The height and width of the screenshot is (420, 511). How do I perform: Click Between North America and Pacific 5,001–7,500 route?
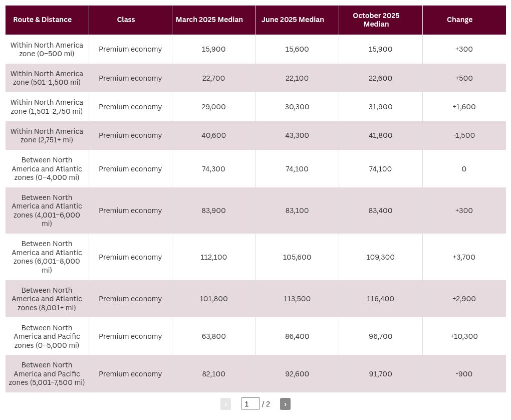pyautogui.click(x=47, y=374)
